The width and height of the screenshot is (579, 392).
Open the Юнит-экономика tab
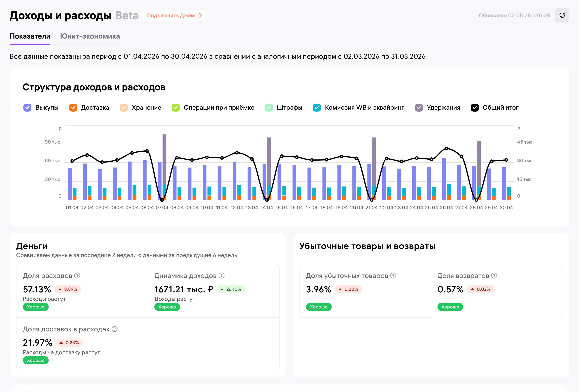click(90, 36)
